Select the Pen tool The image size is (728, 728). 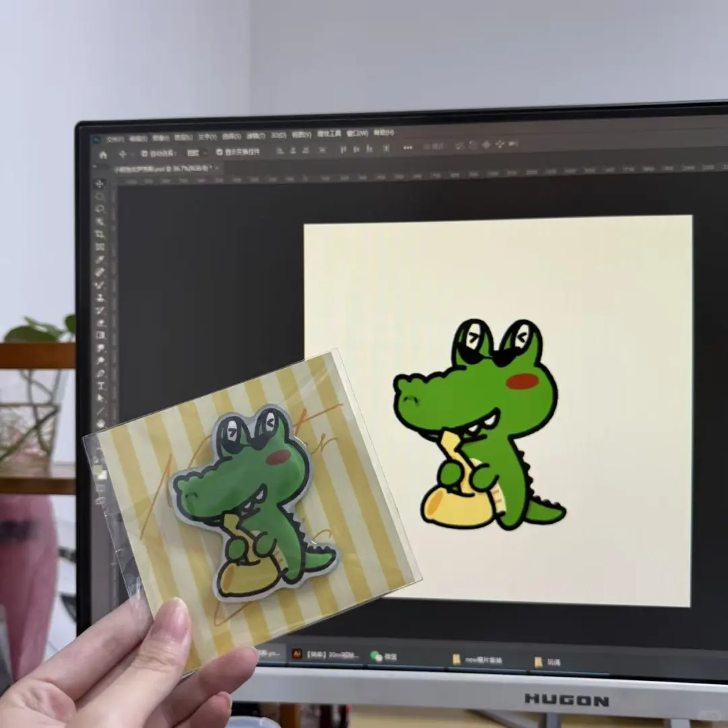coord(100,373)
